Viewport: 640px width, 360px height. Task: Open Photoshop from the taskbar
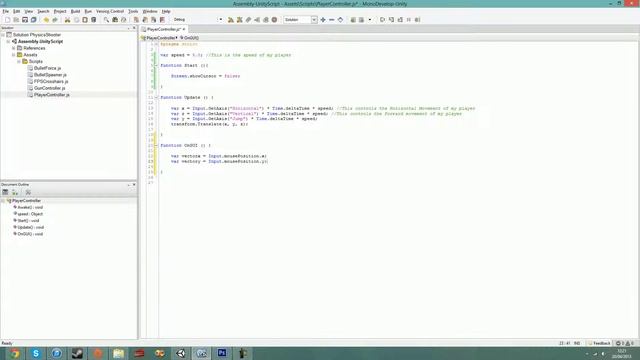point(222,353)
